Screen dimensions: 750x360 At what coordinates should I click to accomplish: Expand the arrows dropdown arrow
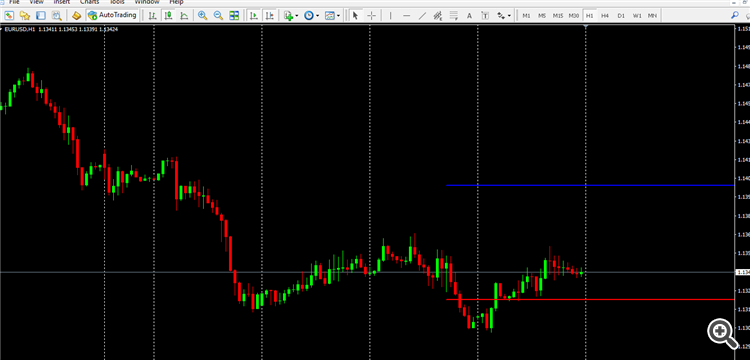(x=509, y=16)
